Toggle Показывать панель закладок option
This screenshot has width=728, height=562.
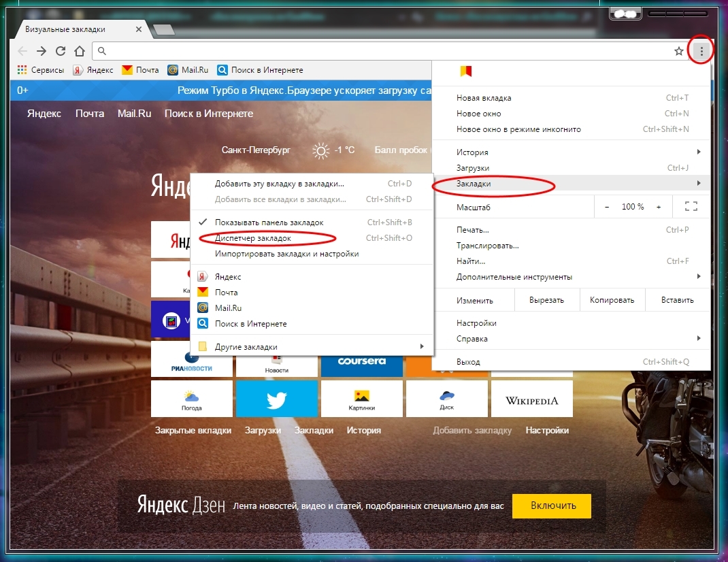[x=312, y=222]
